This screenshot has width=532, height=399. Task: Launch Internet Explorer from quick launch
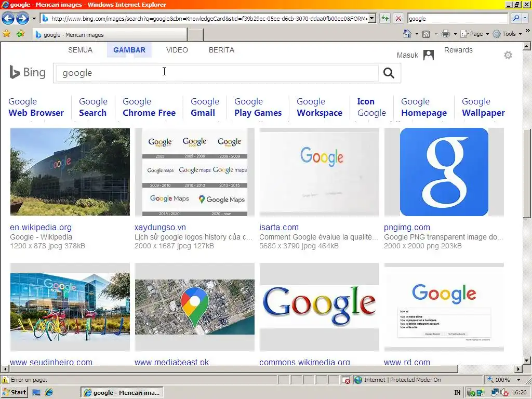pos(49,393)
